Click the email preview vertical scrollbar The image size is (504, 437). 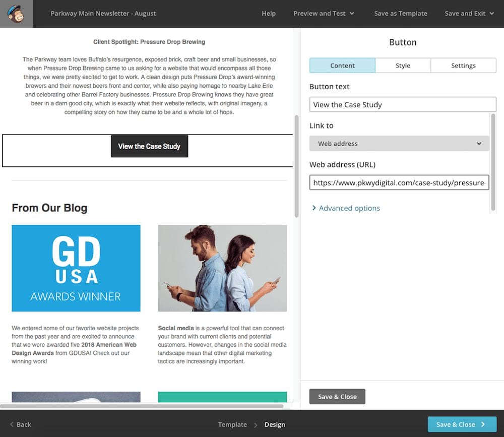[x=296, y=166]
